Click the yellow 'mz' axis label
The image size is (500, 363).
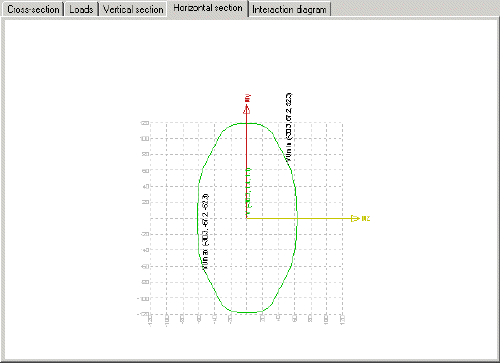(x=366, y=218)
